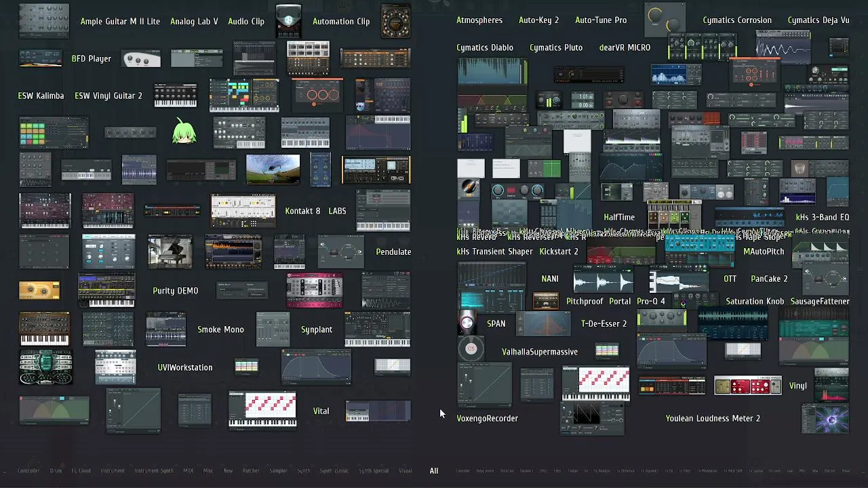
Task: Pick the silver knob thumbnail left of SPAN
Action: pyautogui.click(x=467, y=323)
